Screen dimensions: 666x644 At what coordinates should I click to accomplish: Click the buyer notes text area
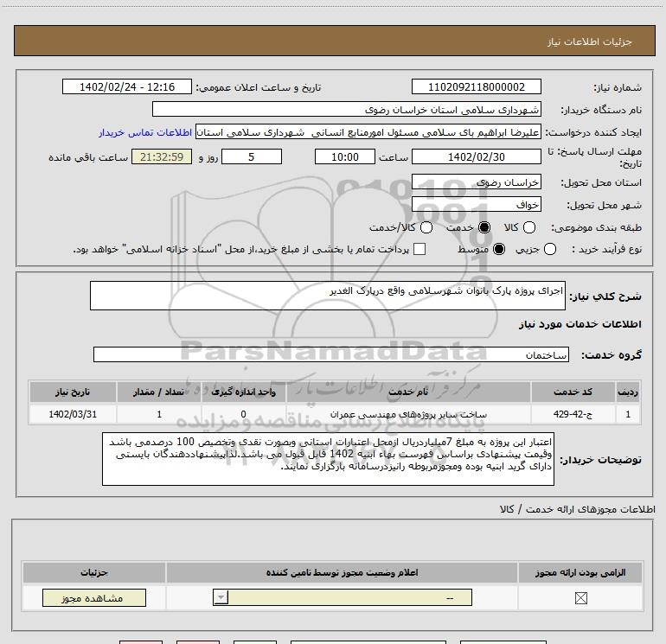pos(328,459)
